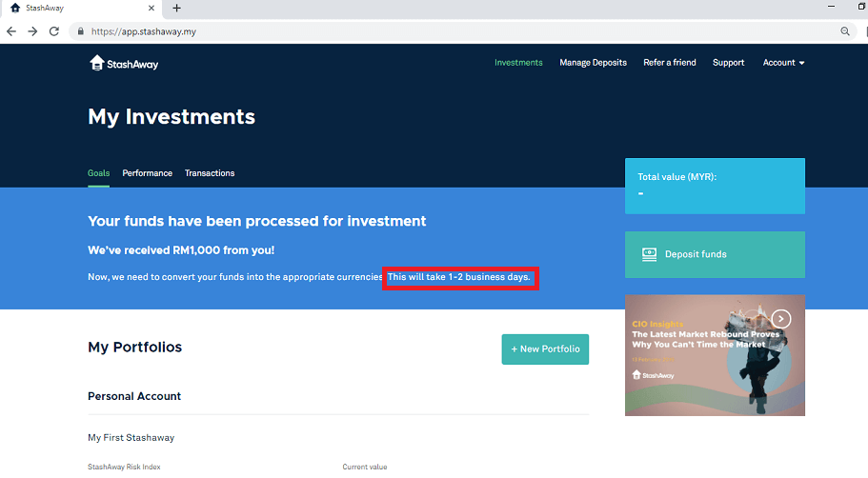Open the Support page
The height and width of the screenshot is (478, 868).
728,63
